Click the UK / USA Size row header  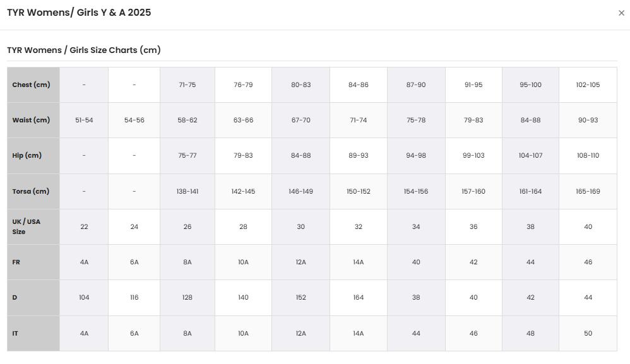click(x=33, y=226)
